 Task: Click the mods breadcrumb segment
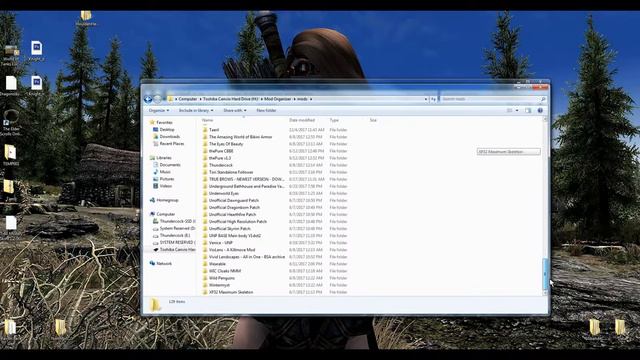coord(302,99)
